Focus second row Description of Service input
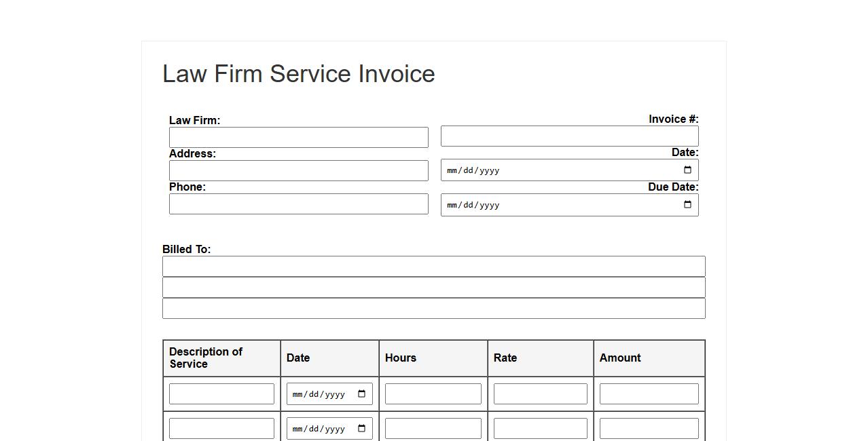 click(221, 429)
